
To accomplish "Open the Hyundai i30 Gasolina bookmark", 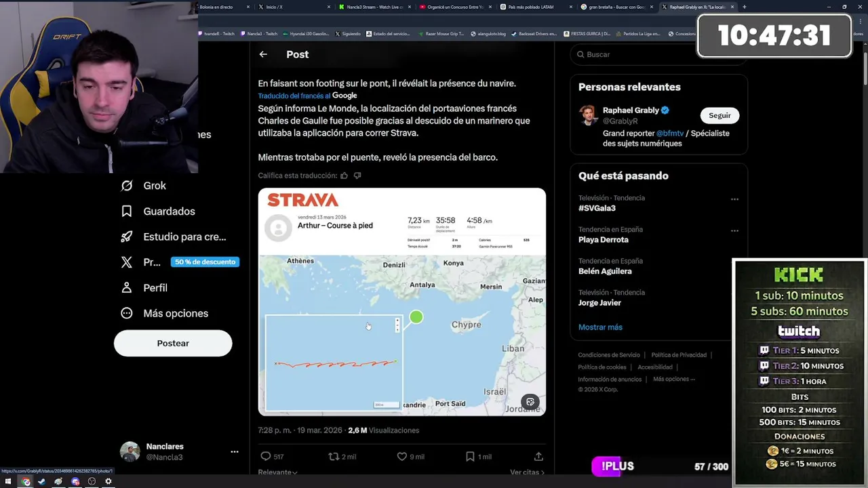I will pyautogui.click(x=307, y=33).
